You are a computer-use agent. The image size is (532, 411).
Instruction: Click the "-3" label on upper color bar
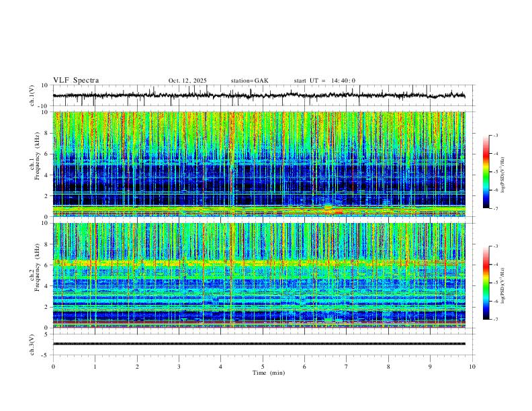pos(495,135)
